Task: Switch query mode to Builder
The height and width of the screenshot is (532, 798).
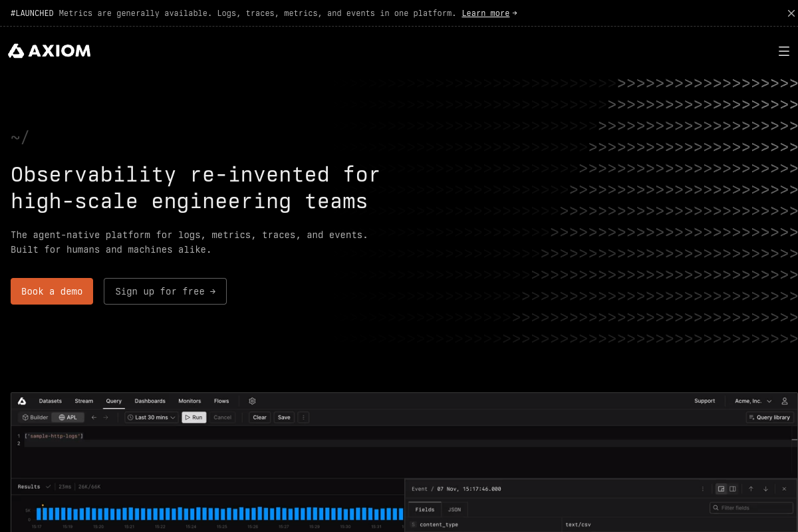Action: (x=35, y=418)
